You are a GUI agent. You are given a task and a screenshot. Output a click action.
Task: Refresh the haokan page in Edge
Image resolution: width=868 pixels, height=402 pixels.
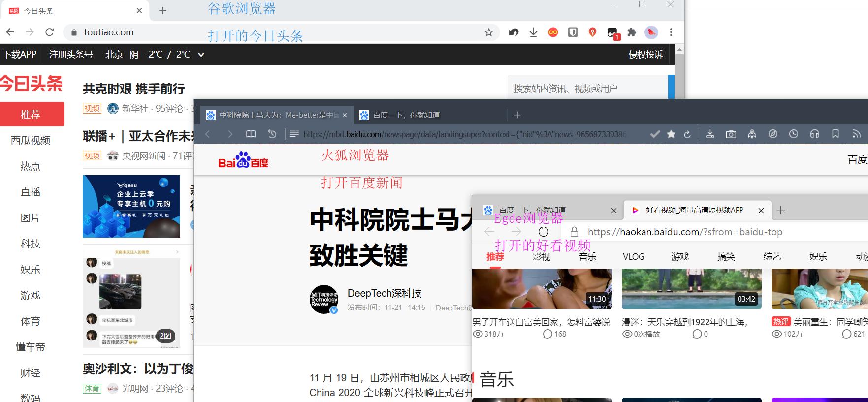point(543,232)
